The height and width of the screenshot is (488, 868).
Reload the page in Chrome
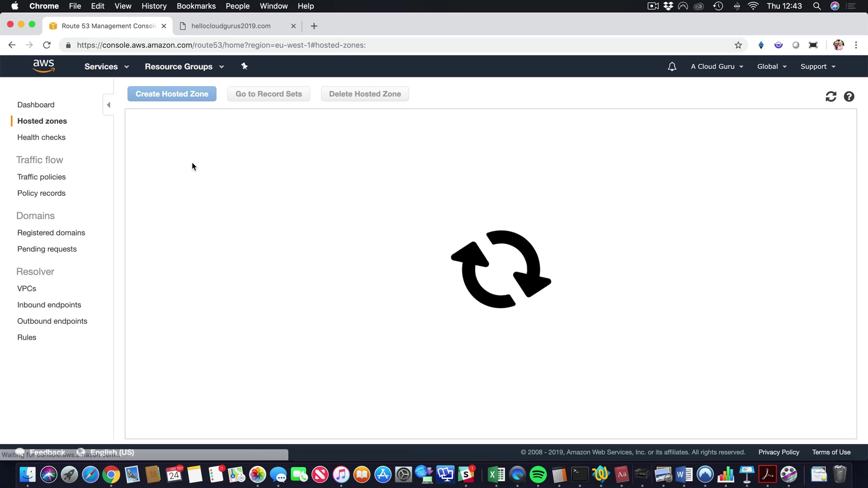tap(47, 45)
